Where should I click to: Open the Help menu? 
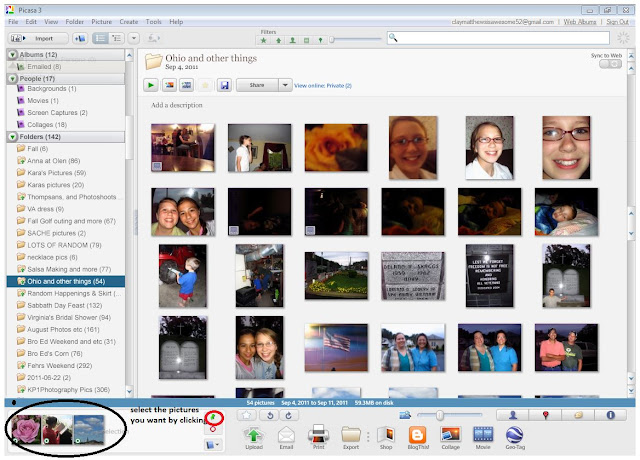click(176, 22)
